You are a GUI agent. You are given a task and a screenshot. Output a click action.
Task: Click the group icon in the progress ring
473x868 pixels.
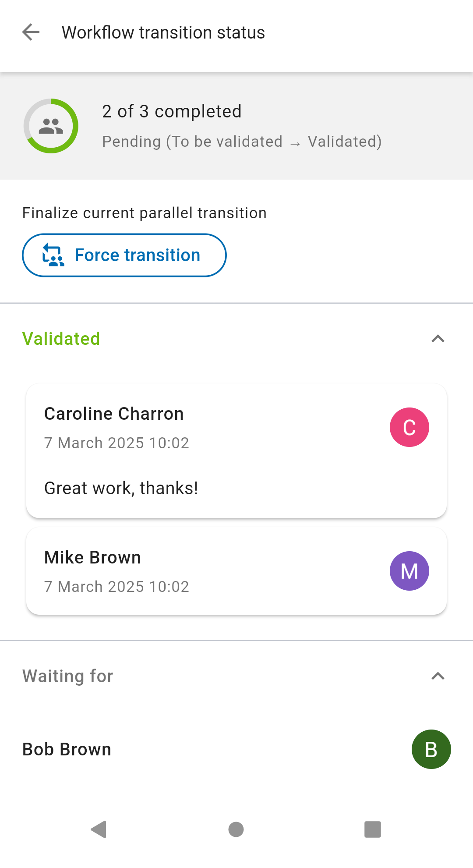[51, 126]
